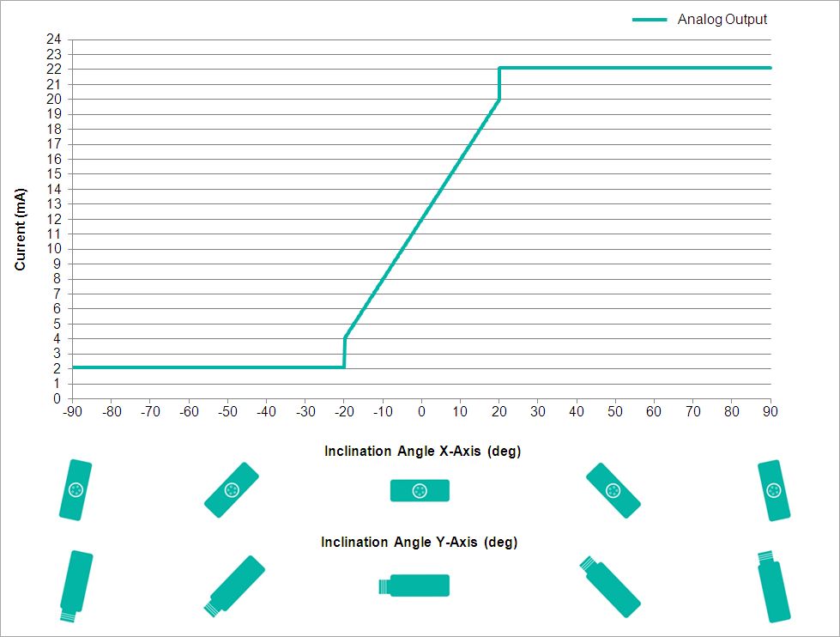Click the Inclination Angle X-Axis (deg) title

[422, 451]
